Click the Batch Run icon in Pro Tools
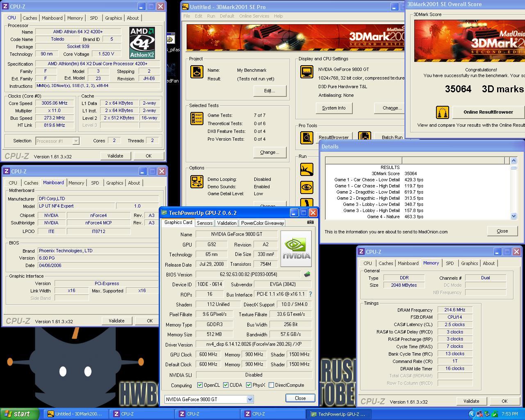Image resolution: width=525 pixels, height=420 pixels. click(364, 136)
